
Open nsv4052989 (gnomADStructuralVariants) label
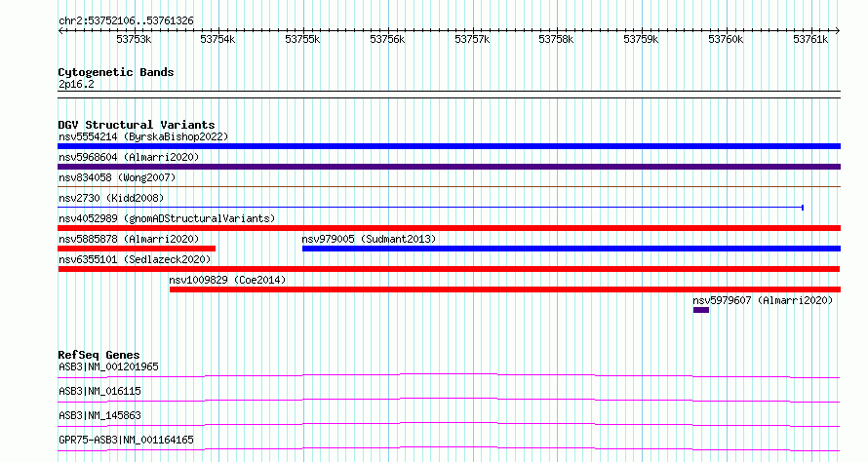pyautogui.click(x=167, y=218)
